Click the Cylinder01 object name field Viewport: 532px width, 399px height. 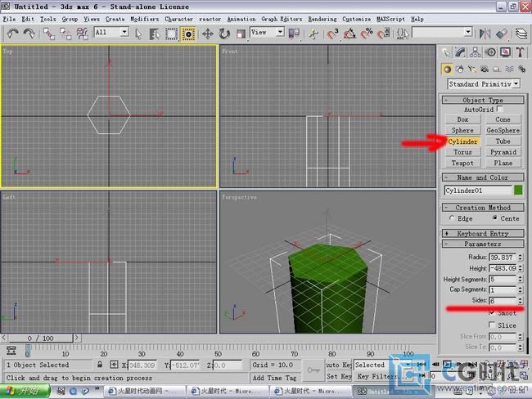tap(478, 191)
